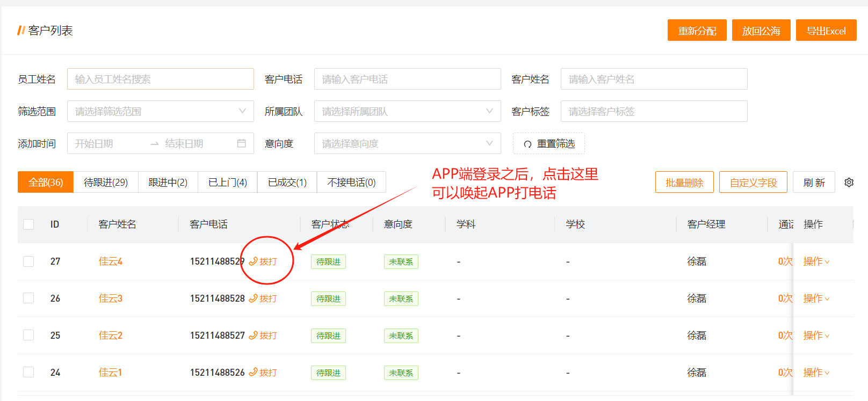Expand 操作 menu for 佳云2
868x401 pixels.
(816, 336)
